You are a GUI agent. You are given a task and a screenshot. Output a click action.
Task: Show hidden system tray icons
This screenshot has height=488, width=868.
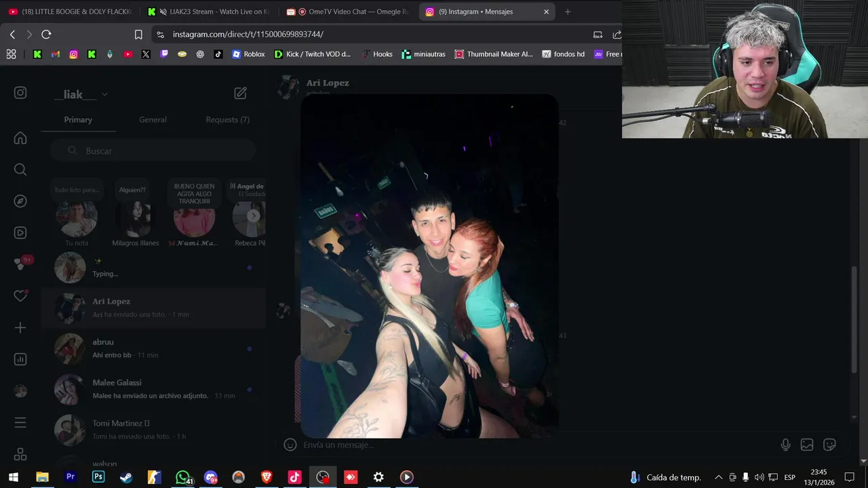[x=719, y=477]
